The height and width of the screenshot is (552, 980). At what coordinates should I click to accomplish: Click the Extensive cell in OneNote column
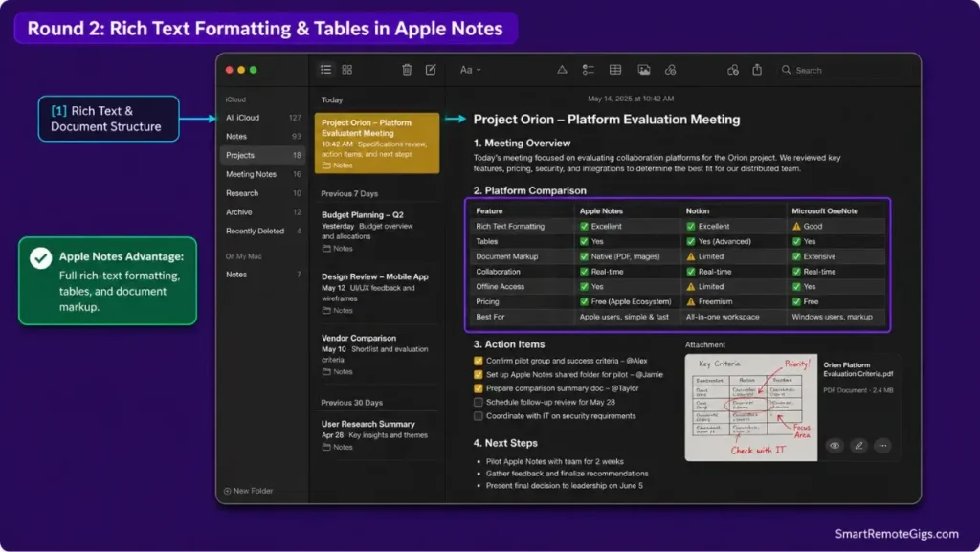pyautogui.click(x=813, y=256)
